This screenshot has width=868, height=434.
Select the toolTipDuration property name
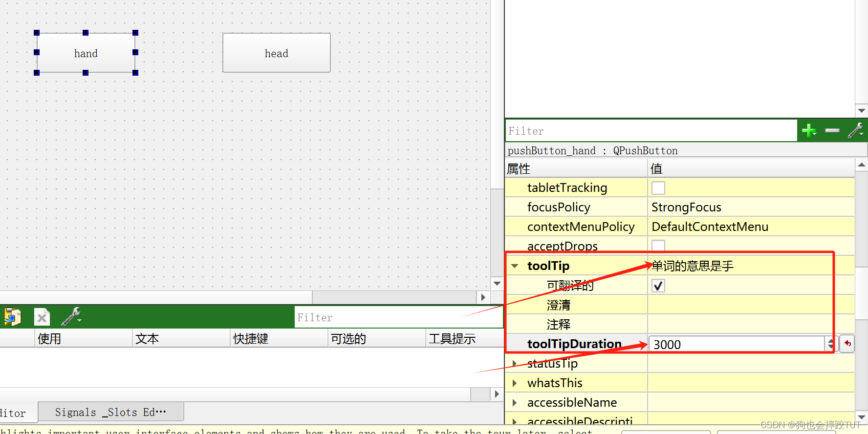(574, 344)
